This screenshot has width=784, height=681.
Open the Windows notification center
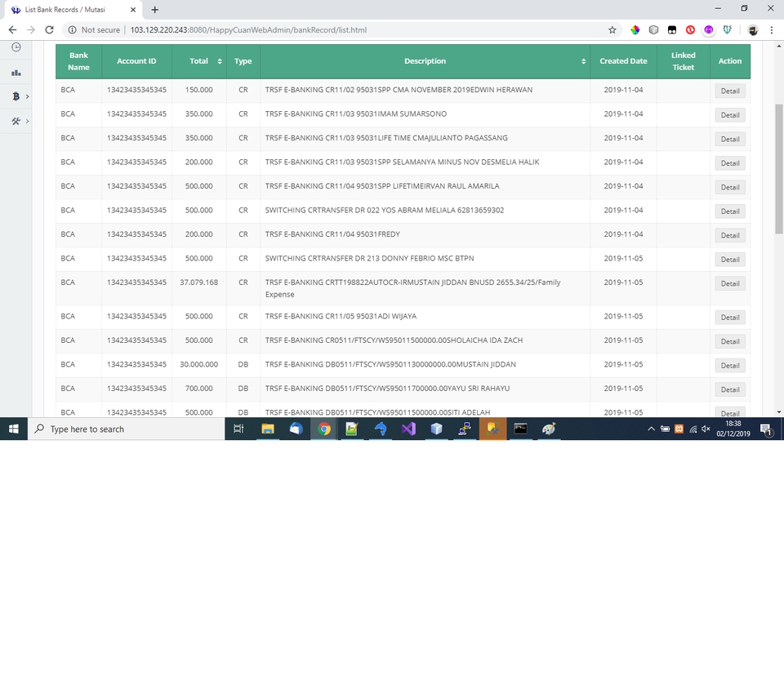click(766, 430)
